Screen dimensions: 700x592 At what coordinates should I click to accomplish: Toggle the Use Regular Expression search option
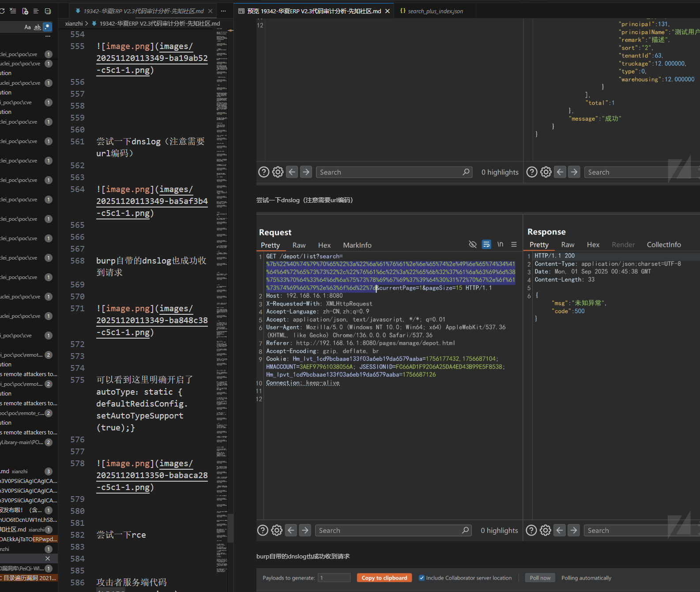point(47,27)
